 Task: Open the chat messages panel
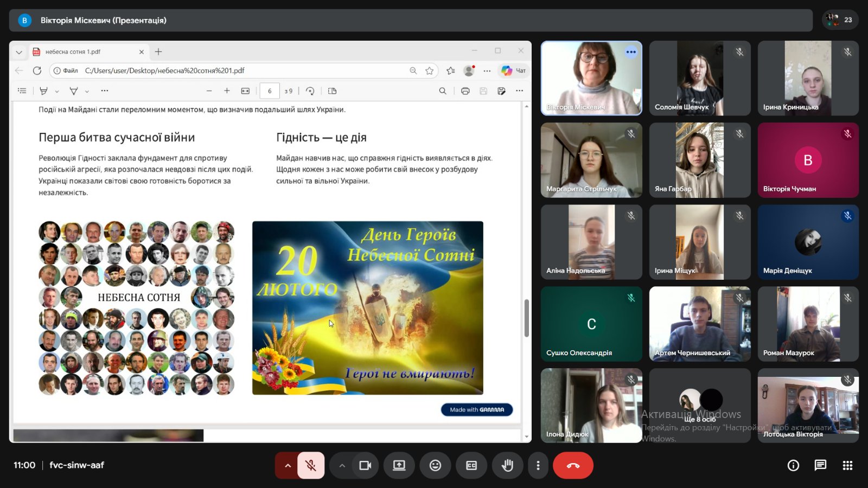click(820, 465)
